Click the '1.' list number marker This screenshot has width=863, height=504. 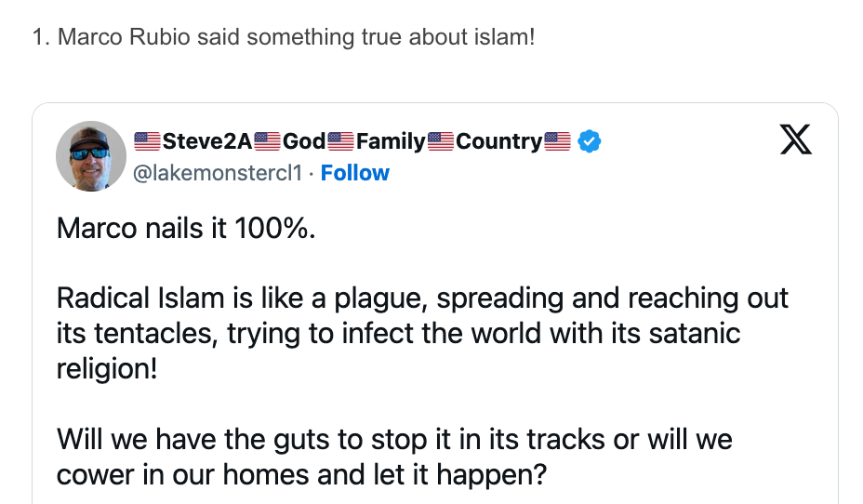tap(41, 38)
